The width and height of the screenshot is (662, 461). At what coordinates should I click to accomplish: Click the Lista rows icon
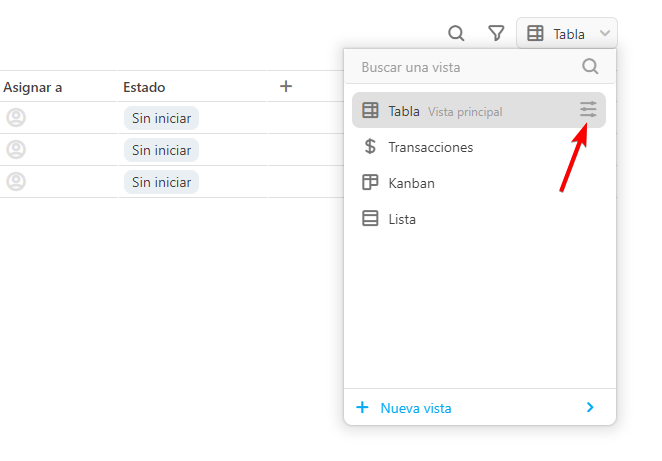[370, 219]
